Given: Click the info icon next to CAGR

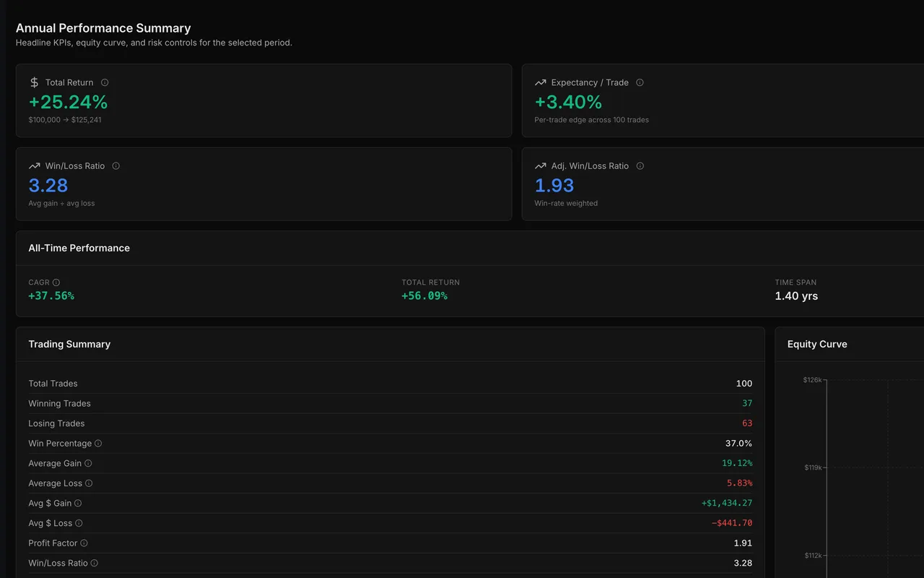Looking at the screenshot, I should [x=56, y=282].
